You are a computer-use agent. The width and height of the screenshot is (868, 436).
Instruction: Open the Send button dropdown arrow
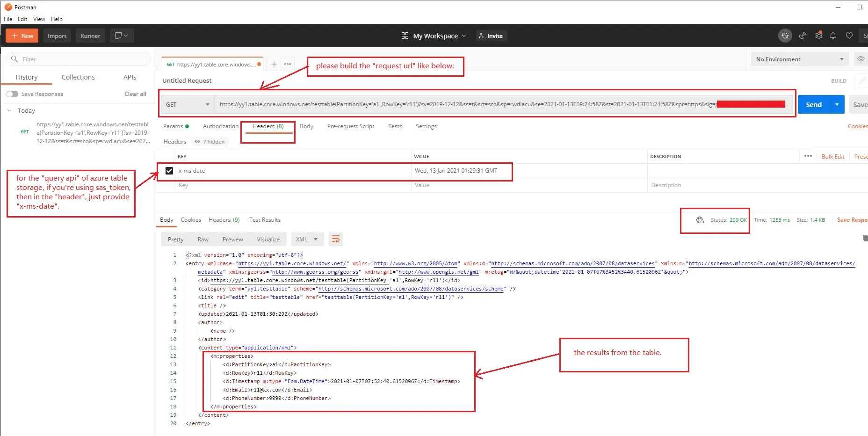tap(837, 104)
